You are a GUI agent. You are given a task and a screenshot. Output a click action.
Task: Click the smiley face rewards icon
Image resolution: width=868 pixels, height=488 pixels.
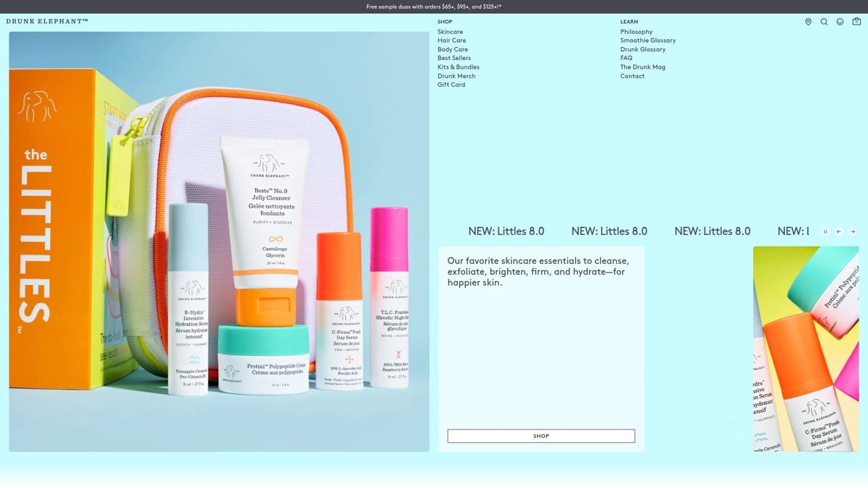pos(839,22)
